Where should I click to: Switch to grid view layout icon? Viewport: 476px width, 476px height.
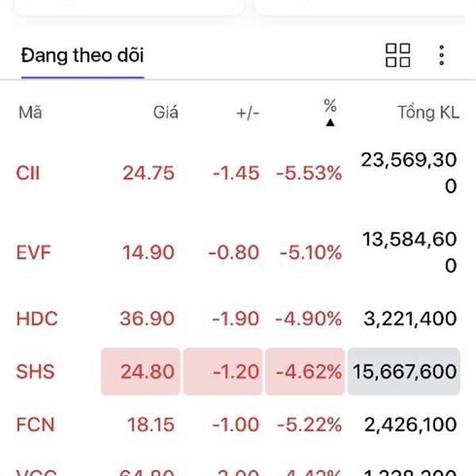click(397, 56)
